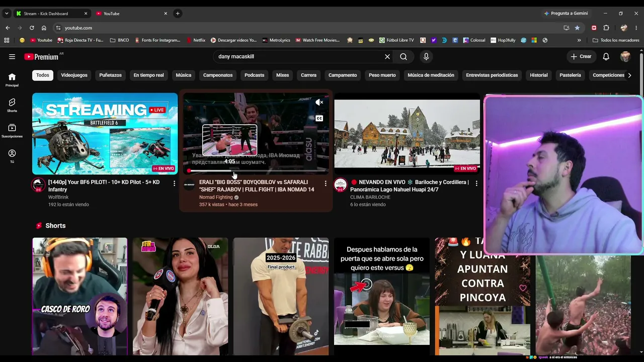Go to YouTube Premium home logo
Screen dimensions: 644x362
[42, 57]
